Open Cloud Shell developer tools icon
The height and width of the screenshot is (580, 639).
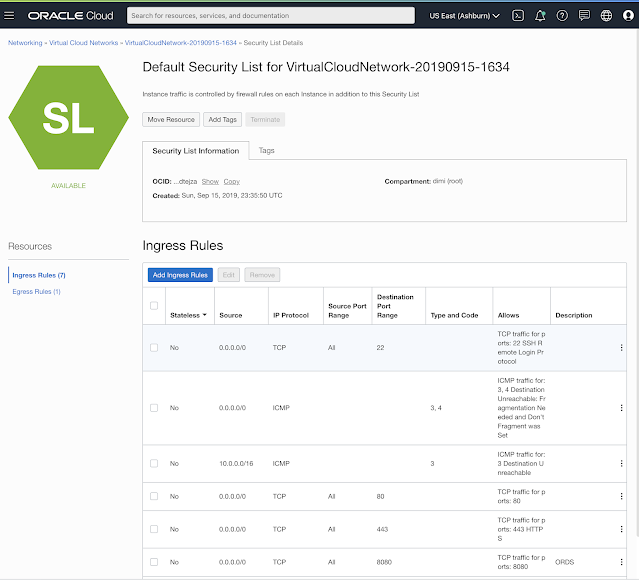(x=518, y=15)
